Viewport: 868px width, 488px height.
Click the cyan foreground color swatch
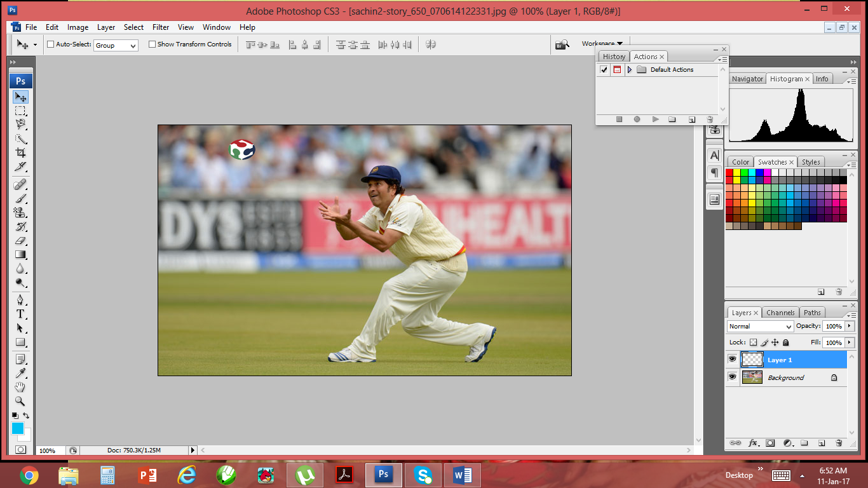coord(18,428)
